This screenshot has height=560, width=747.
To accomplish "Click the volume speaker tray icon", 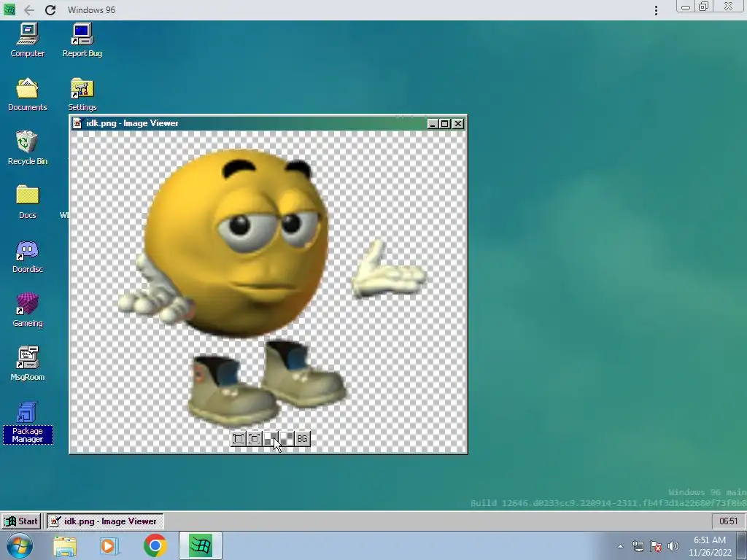I will (x=673, y=546).
